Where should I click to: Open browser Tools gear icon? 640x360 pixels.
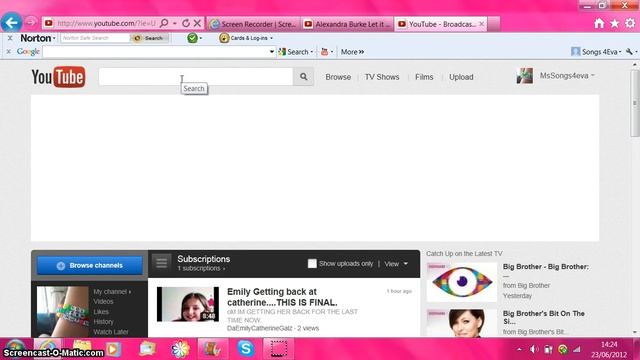point(630,24)
